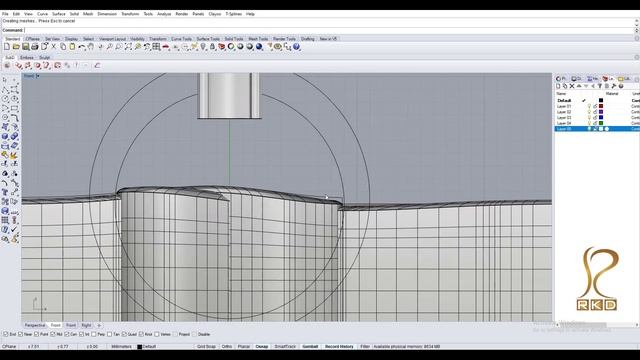Switch to the Curve Tools toolbar tab
640x360 pixels.
(181, 39)
